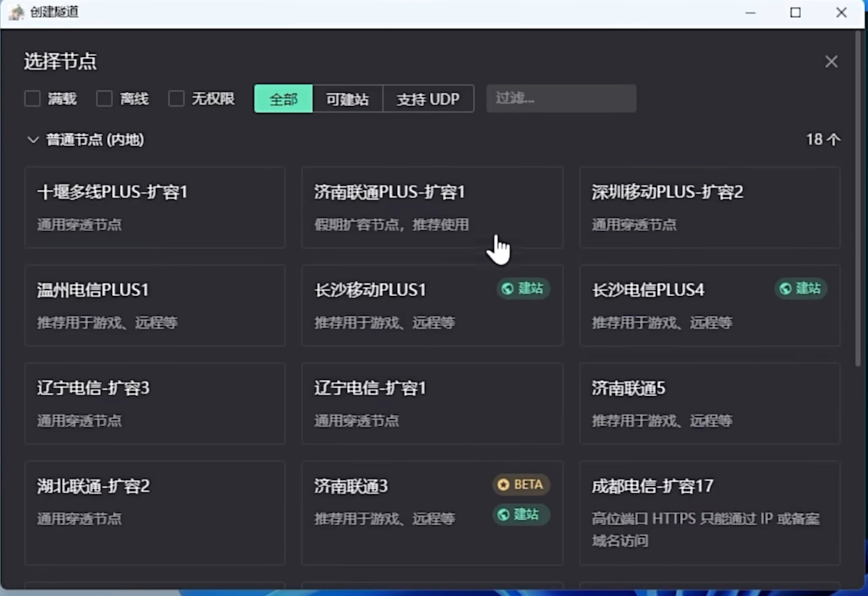
Task: Select node 辽宁电信-扩容3
Action: pyautogui.click(x=155, y=403)
